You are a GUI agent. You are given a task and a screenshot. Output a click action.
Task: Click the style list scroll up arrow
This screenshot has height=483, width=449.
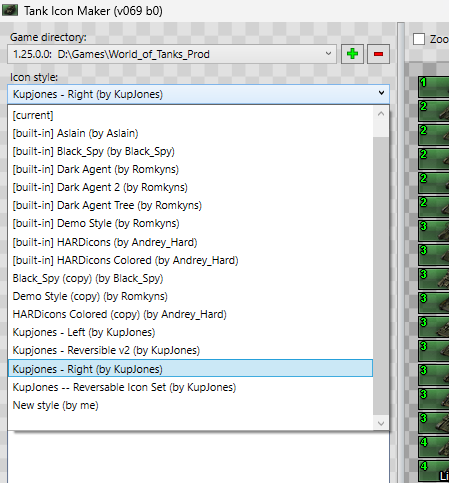coord(381,114)
